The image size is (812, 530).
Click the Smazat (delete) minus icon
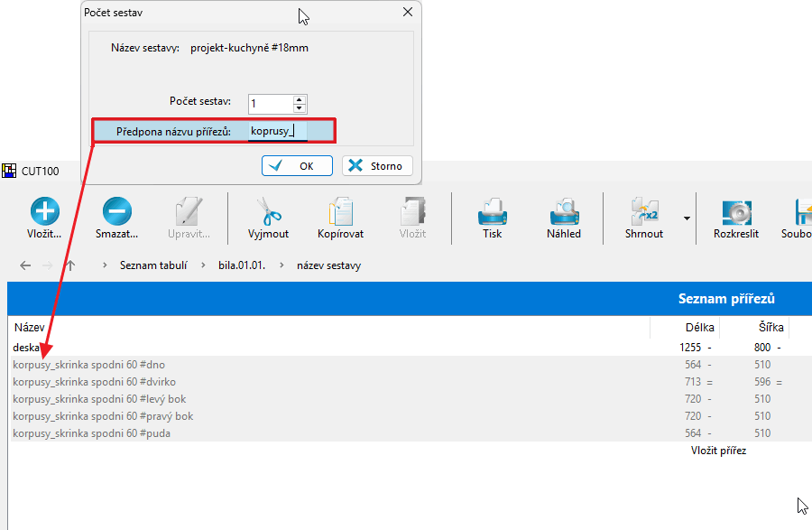click(116, 213)
